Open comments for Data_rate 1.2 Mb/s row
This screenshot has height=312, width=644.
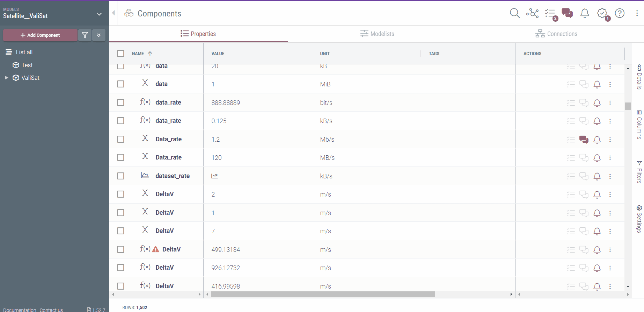coord(584,140)
